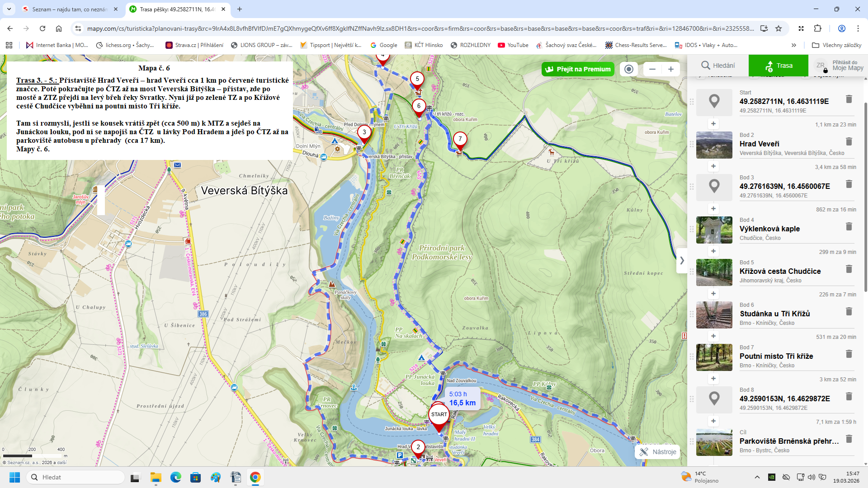Delete Výklenková kaple waypoint with trash icon

[x=849, y=227]
